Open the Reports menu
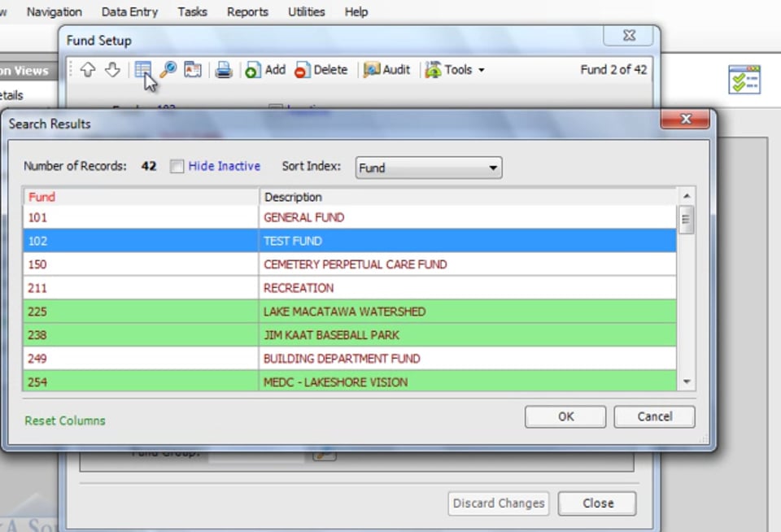Screen dimensions: 781x532 [x=247, y=11]
